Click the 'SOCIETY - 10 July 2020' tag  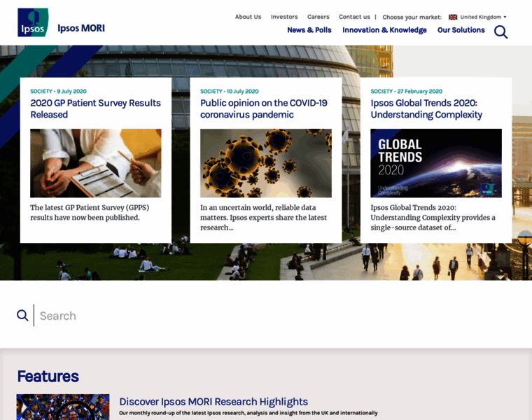click(x=230, y=91)
